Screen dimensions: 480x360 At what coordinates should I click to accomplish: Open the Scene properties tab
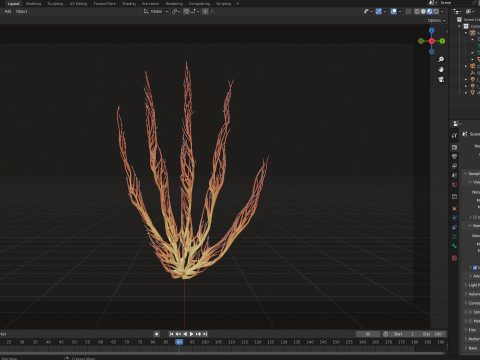pyautogui.click(x=454, y=175)
